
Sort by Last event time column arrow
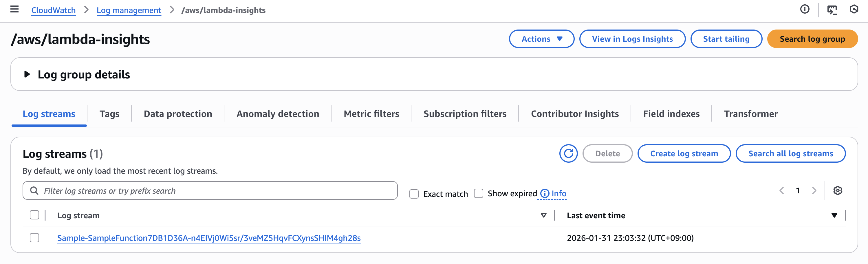(834, 215)
